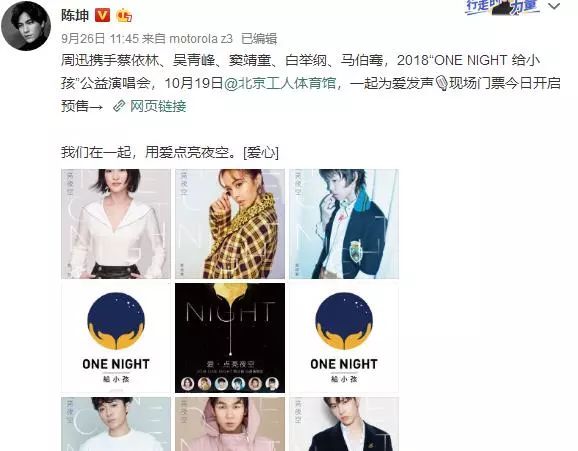Screen dimensions: 578x451
Task: Click the chain icon beside 网页链接
Action: pyautogui.click(x=119, y=106)
